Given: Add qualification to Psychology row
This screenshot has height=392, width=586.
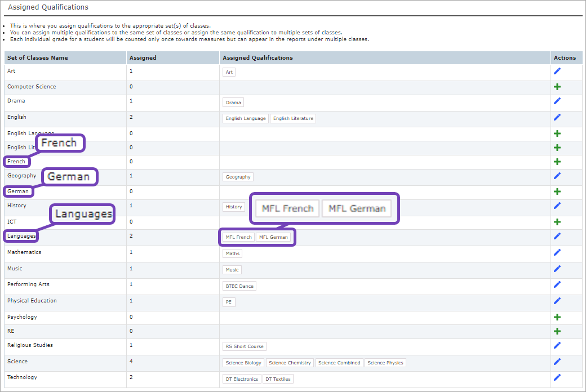Looking at the screenshot, I should pyautogui.click(x=557, y=318).
